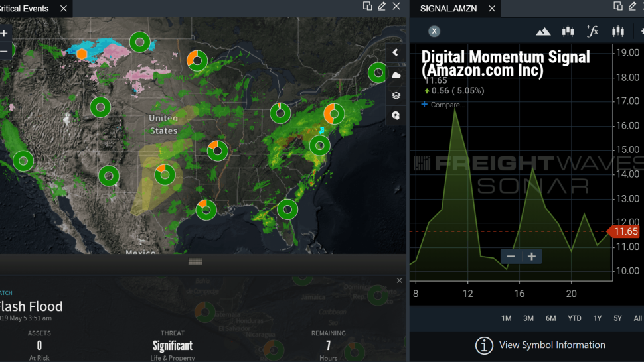Click the Compare... link on chart
The width and height of the screenshot is (644, 362).
(443, 105)
